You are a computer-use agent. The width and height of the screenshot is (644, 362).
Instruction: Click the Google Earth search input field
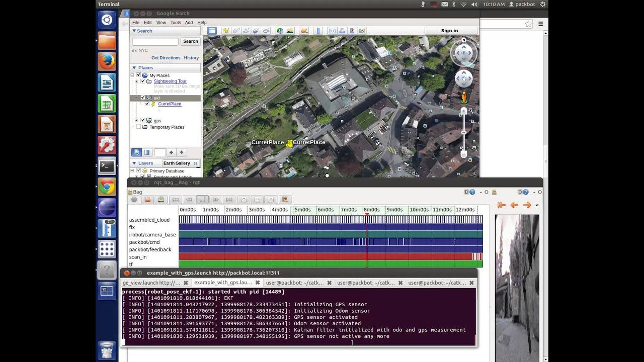pyautogui.click(x=155, y=42)
